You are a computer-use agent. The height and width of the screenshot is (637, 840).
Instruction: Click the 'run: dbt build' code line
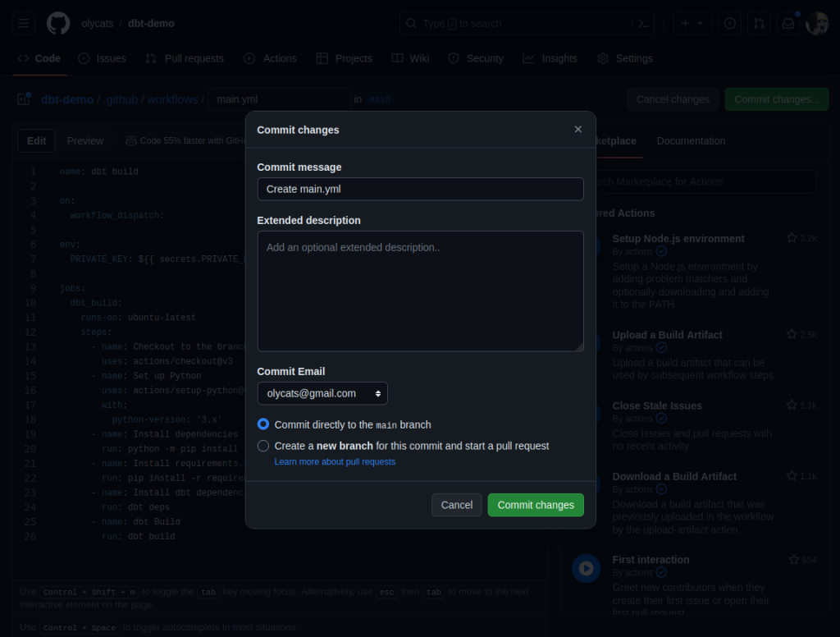click(138, 536)
